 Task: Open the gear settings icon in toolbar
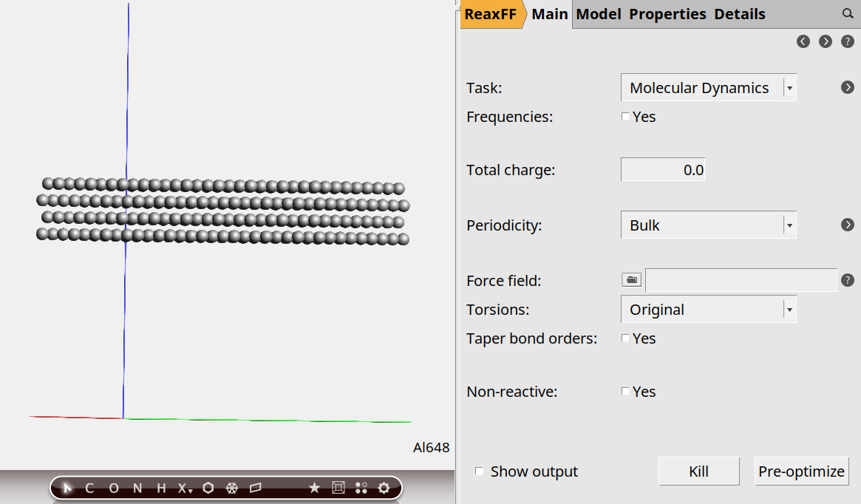click(x=384, y=488)
